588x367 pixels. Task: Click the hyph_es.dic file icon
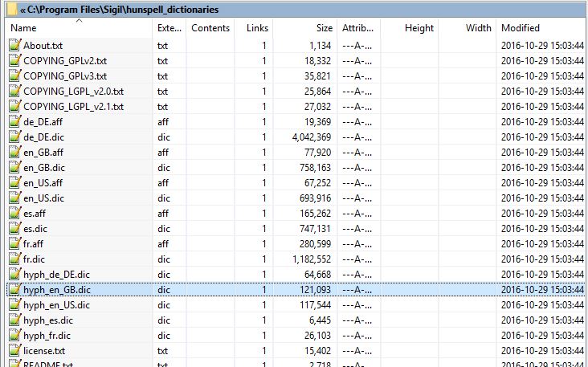(14, 320)
